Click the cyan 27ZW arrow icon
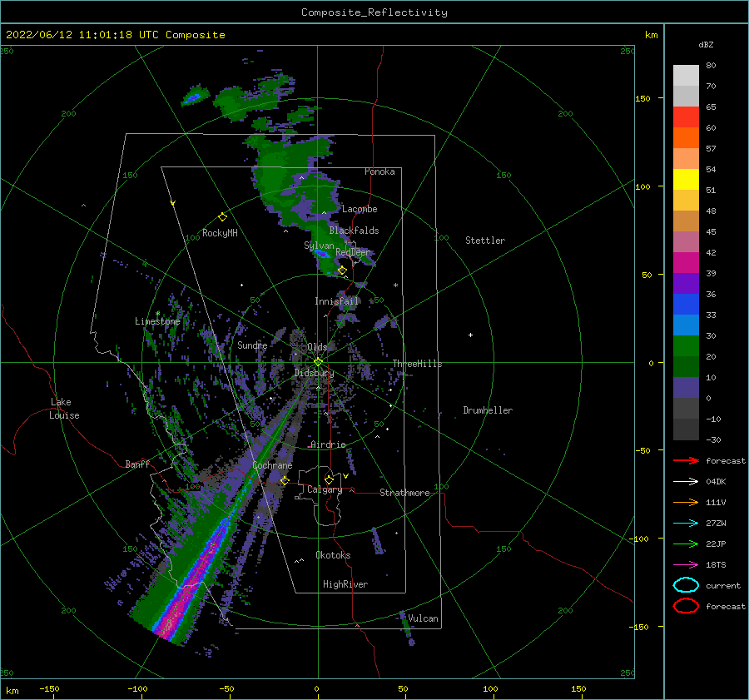 [x=686, y=524]
